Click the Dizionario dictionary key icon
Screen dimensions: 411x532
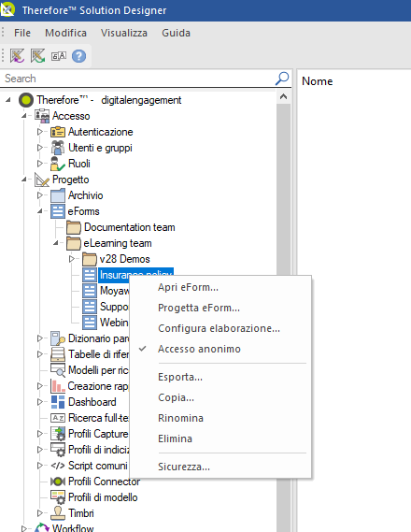click(58, 338)
